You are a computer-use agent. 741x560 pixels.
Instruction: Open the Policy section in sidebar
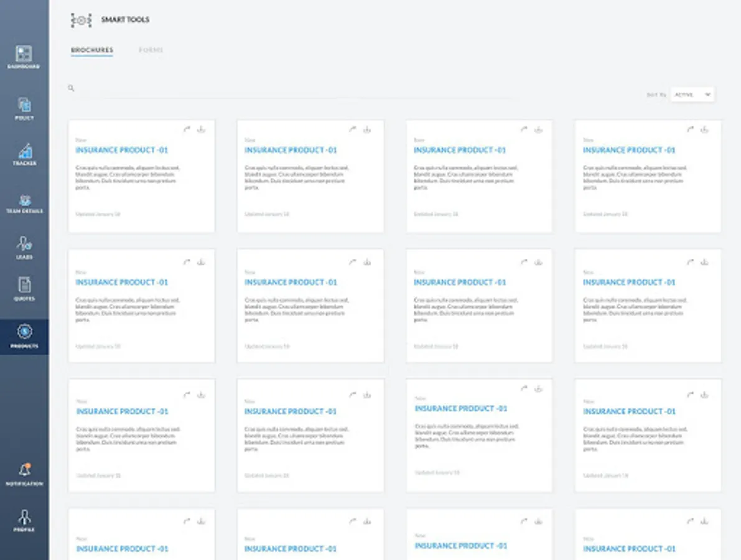click(x=24, y=108)
